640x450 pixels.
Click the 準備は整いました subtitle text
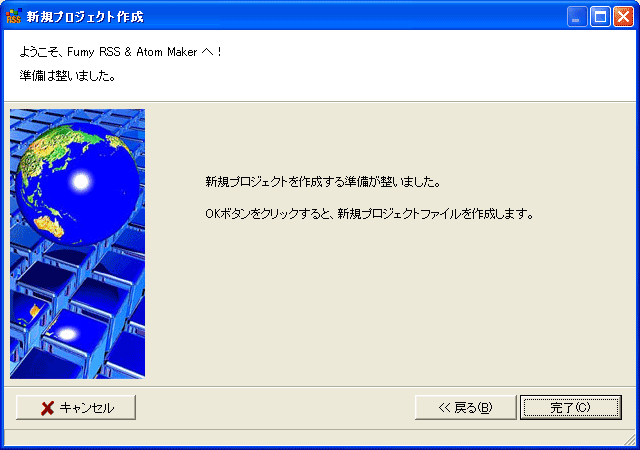pos(67,76)
